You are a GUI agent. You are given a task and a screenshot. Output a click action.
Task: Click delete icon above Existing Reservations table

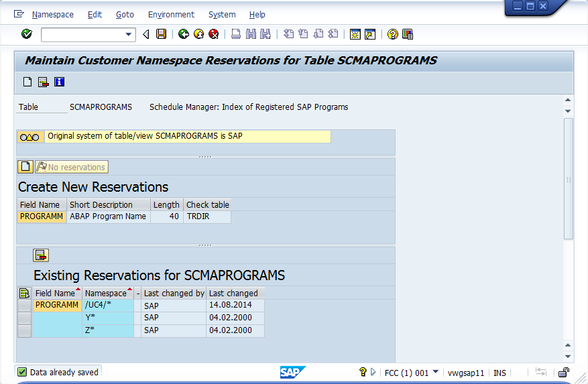(41, 255)
